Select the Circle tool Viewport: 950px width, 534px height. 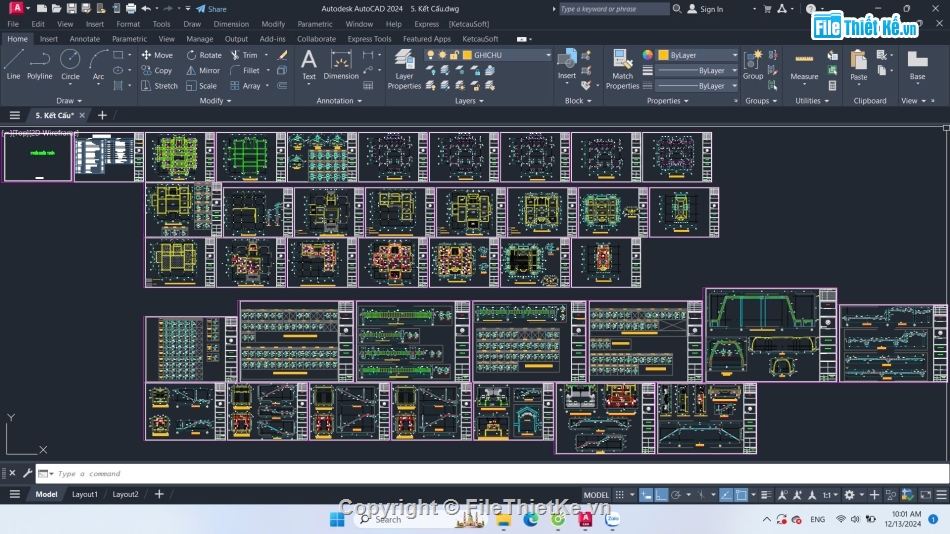click(x=70, y=65)
